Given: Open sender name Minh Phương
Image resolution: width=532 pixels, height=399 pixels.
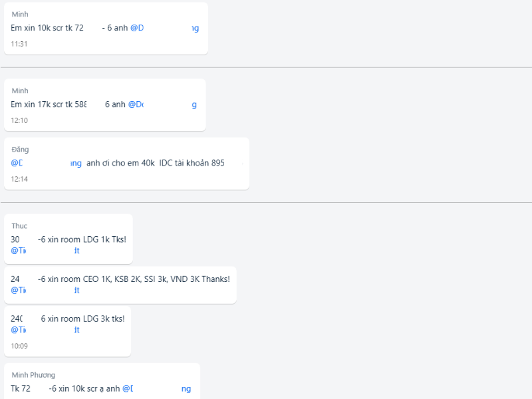Looking at the screenshot, I should click(x=33, y=375).
